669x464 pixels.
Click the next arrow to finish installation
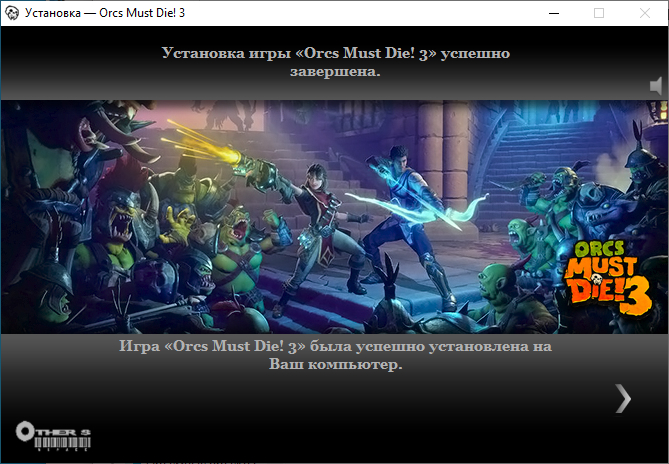623,398
